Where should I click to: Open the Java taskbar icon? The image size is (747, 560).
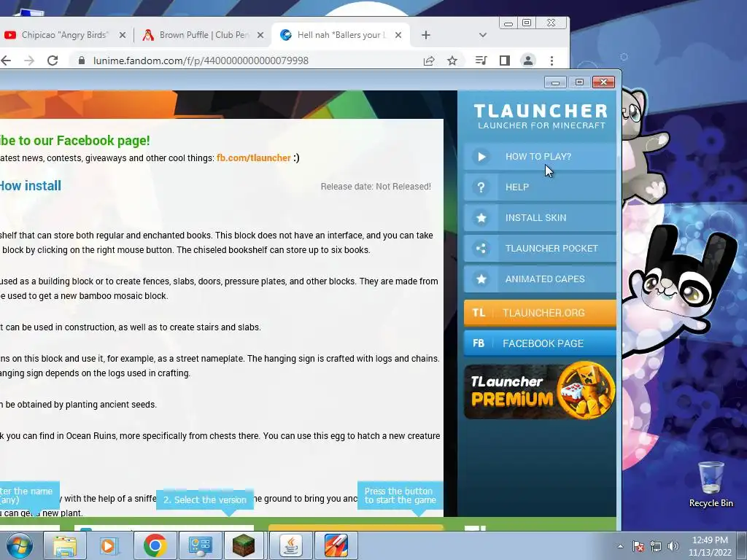click(291, 545)
